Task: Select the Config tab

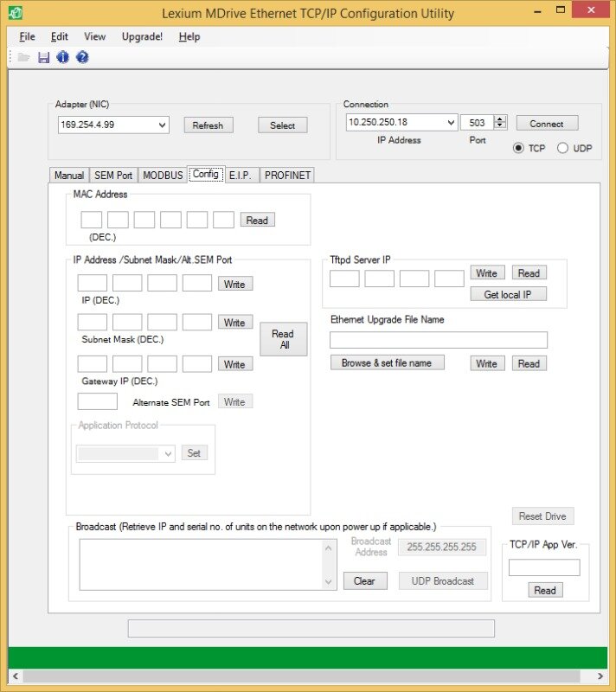Action: point(206,174)
